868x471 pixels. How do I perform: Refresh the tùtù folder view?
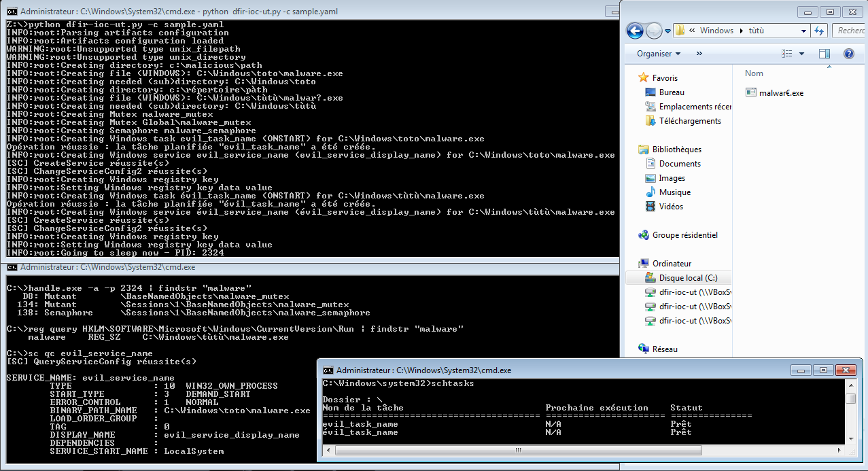click(819, 31)
